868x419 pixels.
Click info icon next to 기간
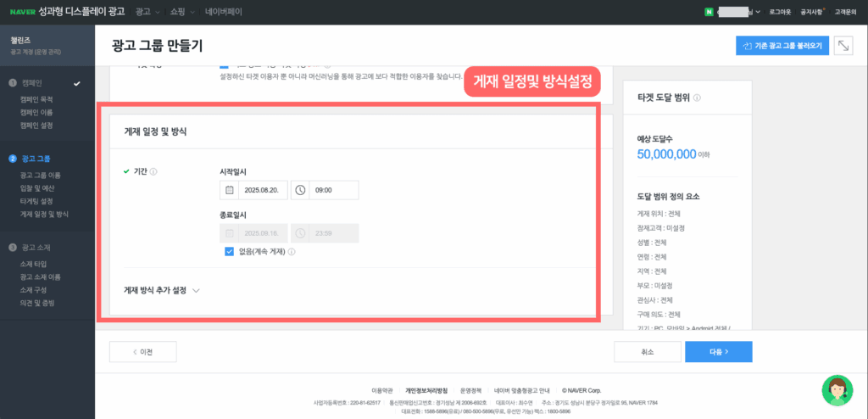tap(153, 172)
